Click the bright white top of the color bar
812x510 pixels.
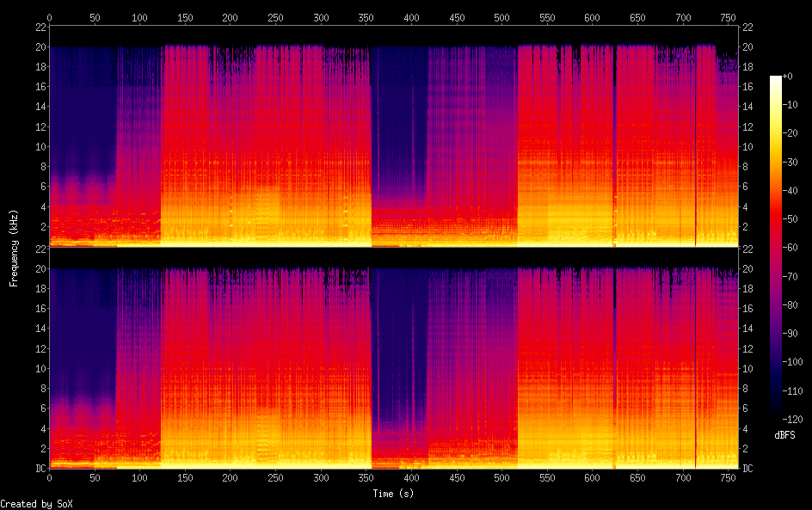[776, 80]
